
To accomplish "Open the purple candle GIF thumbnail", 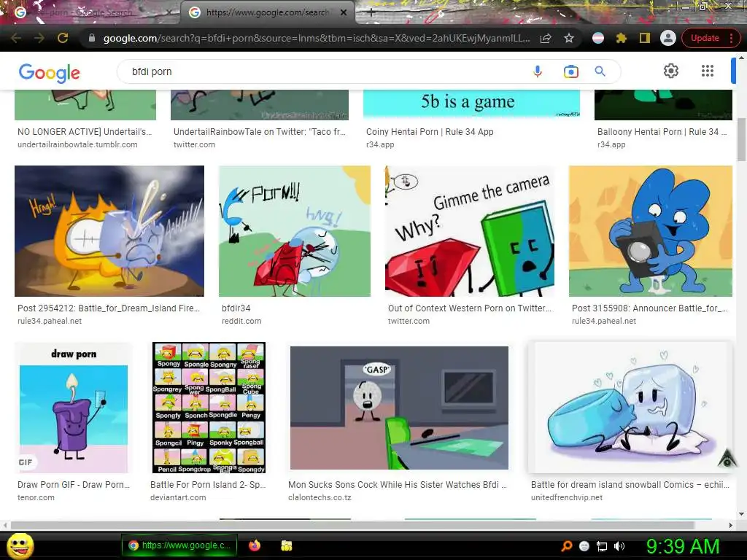I will (x=74, y=408).
